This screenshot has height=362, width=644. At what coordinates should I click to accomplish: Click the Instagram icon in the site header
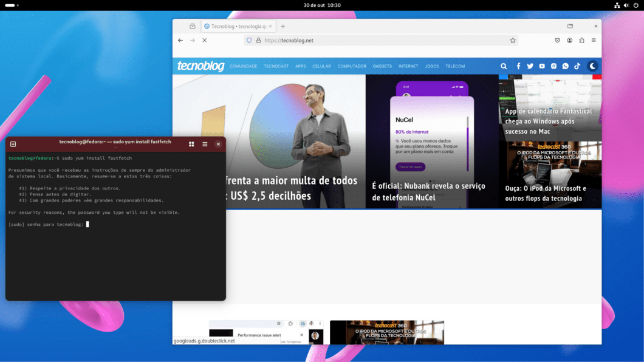point(553,66)
